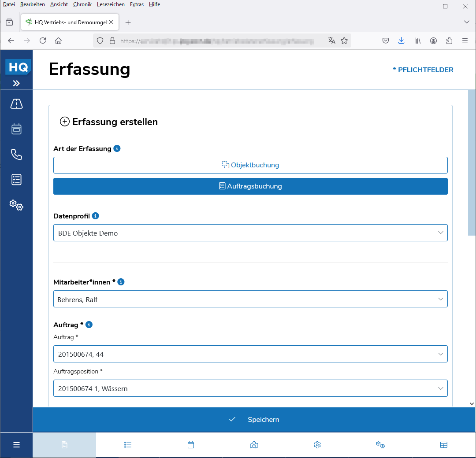The height and width of the screenshot is (458, 476).
Task: Open the Chronik menu
Action: [82, 4]
